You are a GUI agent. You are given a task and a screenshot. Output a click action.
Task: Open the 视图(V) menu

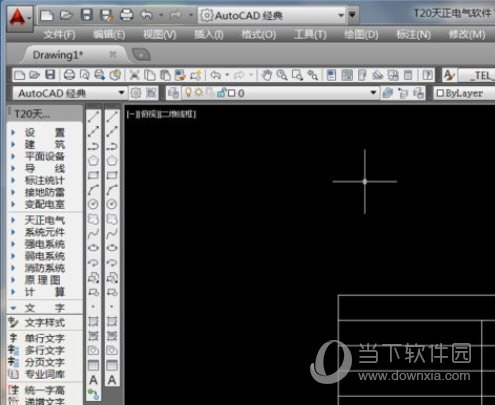pos(159,34)
